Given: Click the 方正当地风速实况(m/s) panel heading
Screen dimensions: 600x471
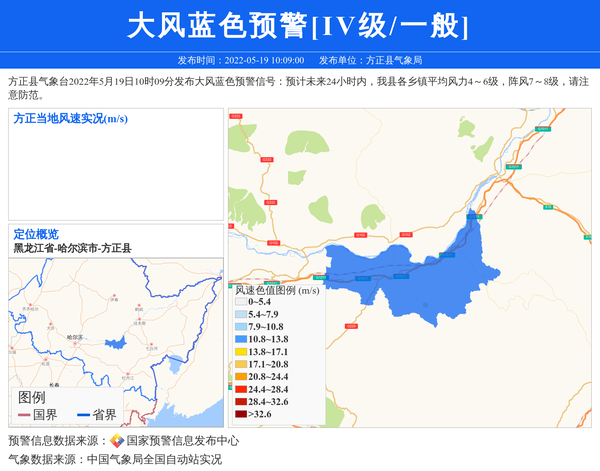Looking at the screenshot, I should click(x=70, y=119).
